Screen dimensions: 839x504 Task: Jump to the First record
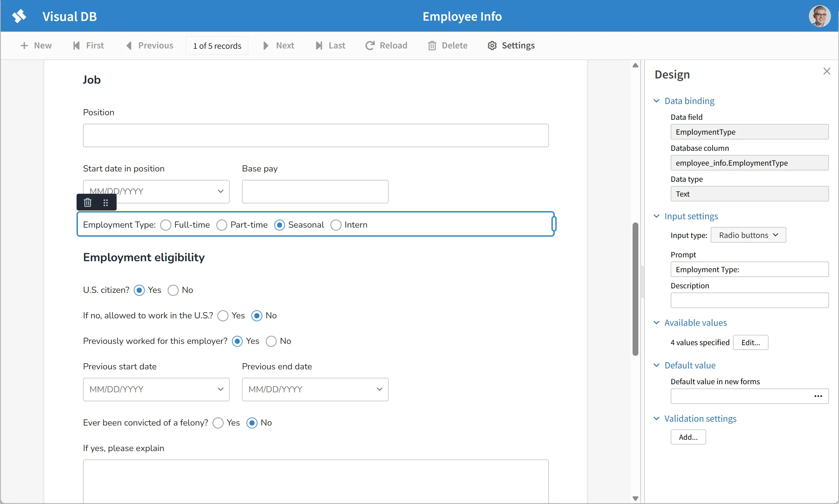click(x=88, y=46)
